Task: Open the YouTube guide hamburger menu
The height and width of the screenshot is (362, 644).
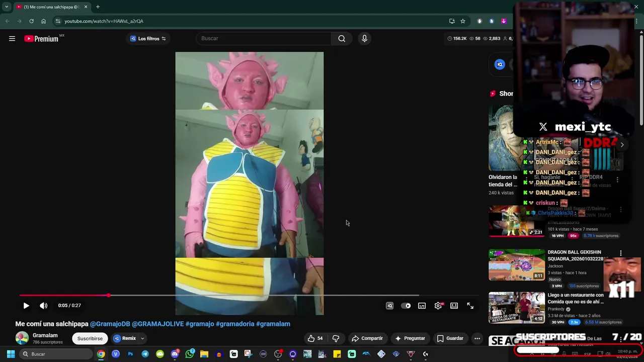Action: (12, 39)
